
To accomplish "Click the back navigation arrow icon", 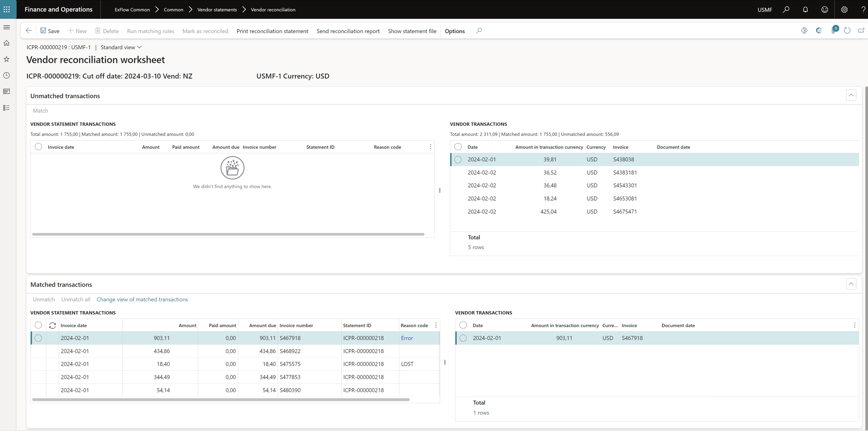I will 29,31.
